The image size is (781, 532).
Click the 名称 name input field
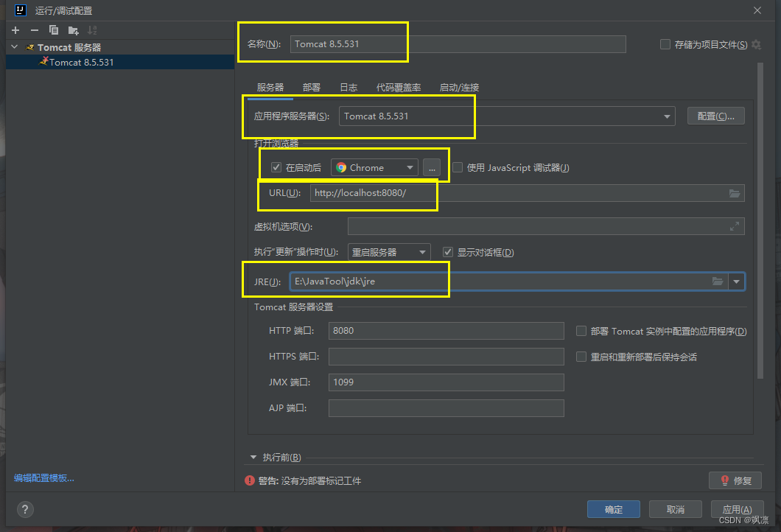pos(458,43)
